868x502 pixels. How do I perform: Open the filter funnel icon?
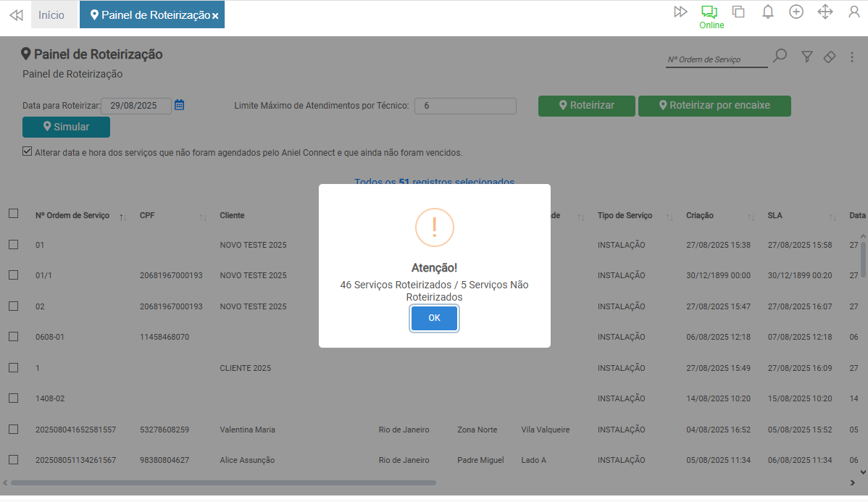tap(807, 57)
